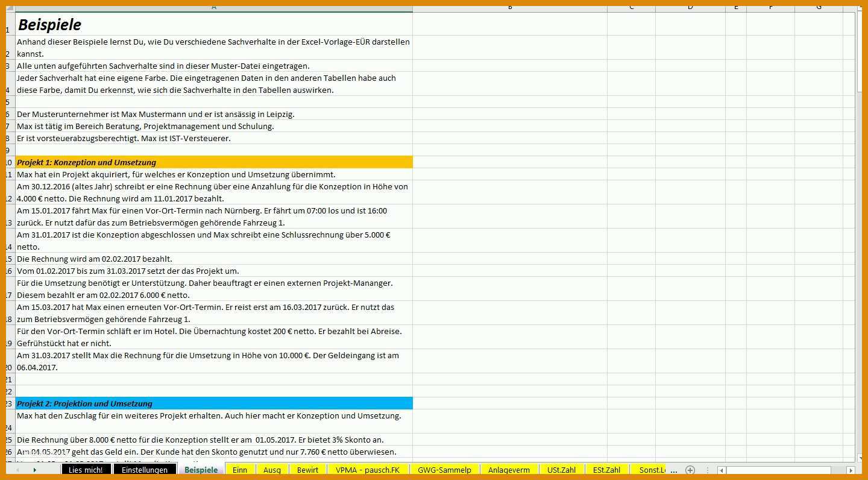
Task: Select cell 'Vom 01.02.2017 bis zum 31.03.2017'
Action: click(214, 271)
